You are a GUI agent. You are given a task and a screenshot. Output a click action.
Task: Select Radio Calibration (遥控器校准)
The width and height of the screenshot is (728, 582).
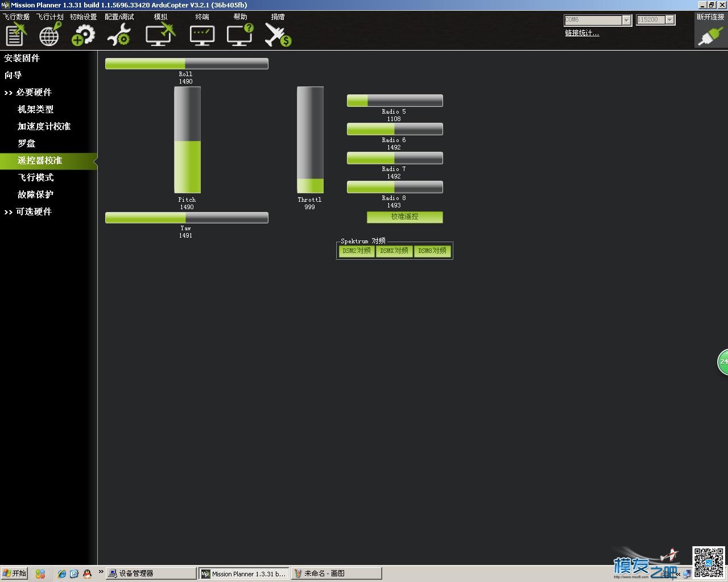pyautogui.click(x=49, y=161)
